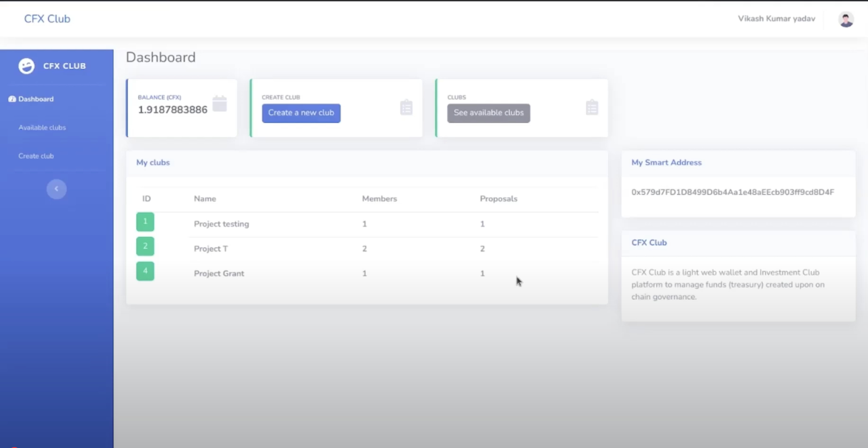
Task: Click the CFX Club smiley logo icon
Action: pos(26,66)
